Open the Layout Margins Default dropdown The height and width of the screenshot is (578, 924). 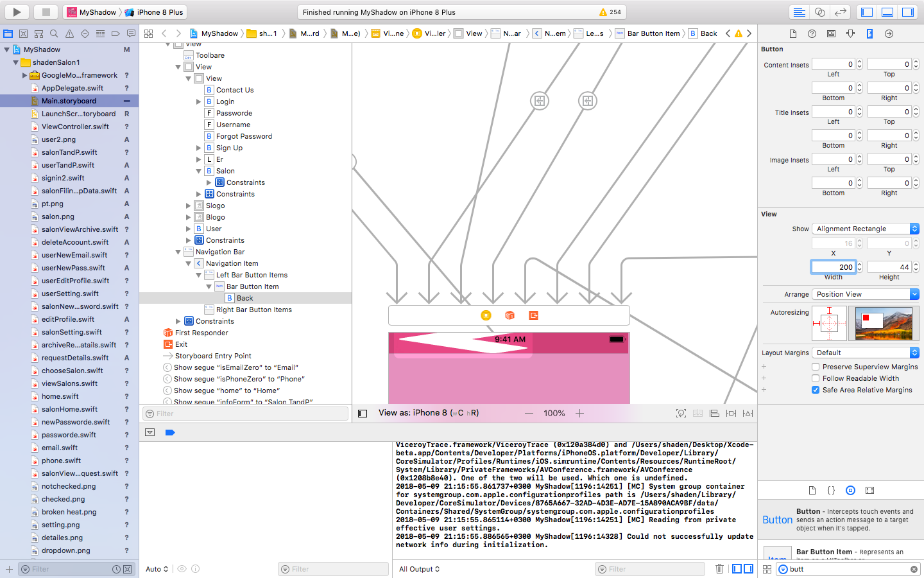[x=866, y=353]
